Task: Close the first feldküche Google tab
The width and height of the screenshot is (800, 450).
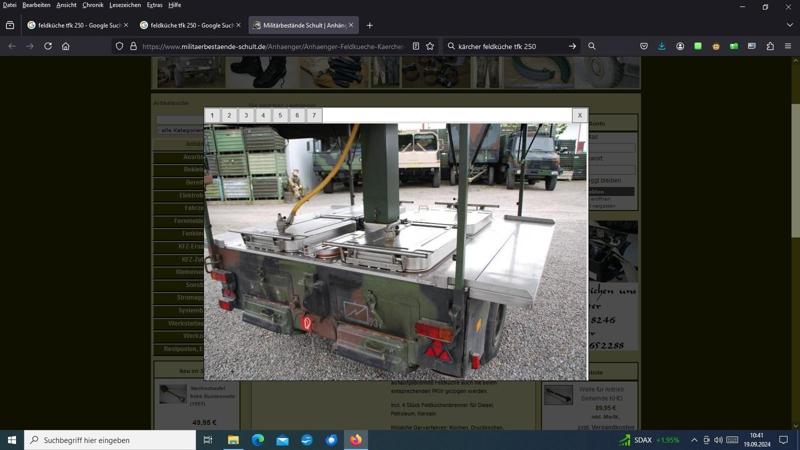Action: click(x=126, y=25)
